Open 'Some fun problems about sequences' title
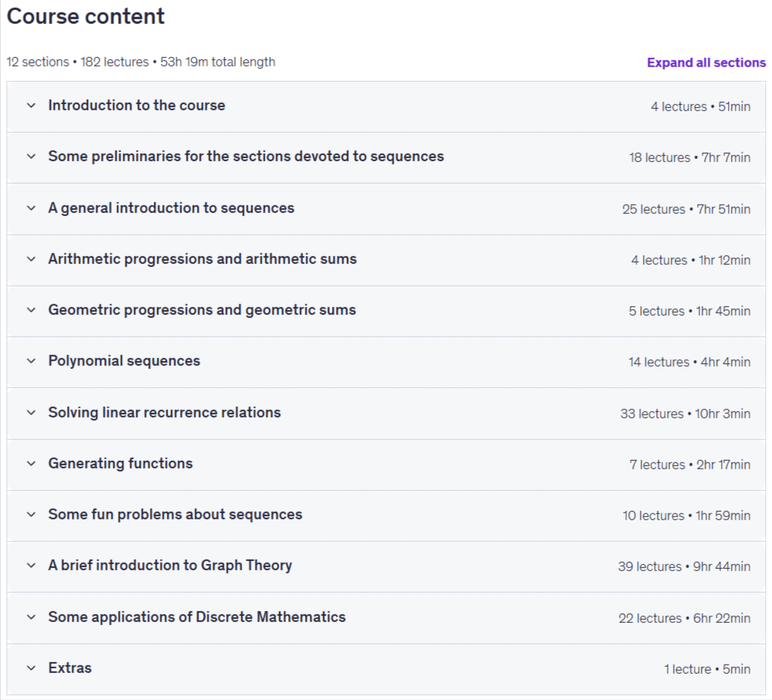Image resolution: width=772 pixels, height=700 pixels. (x=175, y=515)
